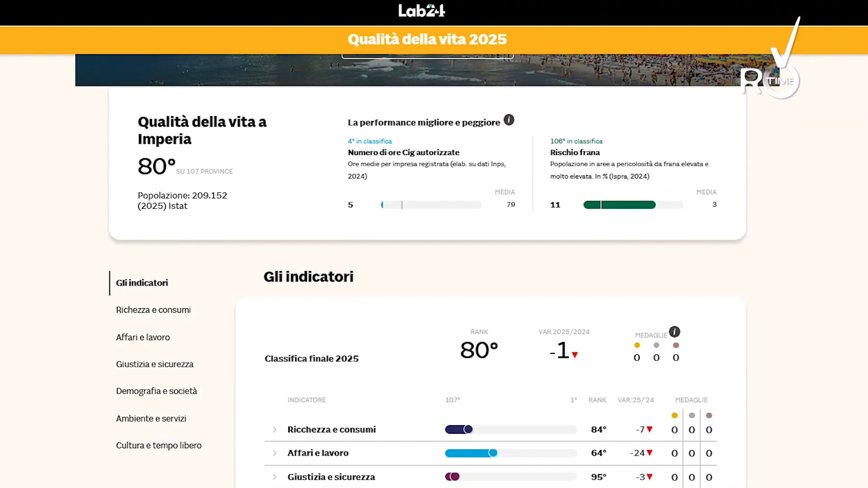Click the Qualità della vita 2025 banner title

tap(427, 40)
